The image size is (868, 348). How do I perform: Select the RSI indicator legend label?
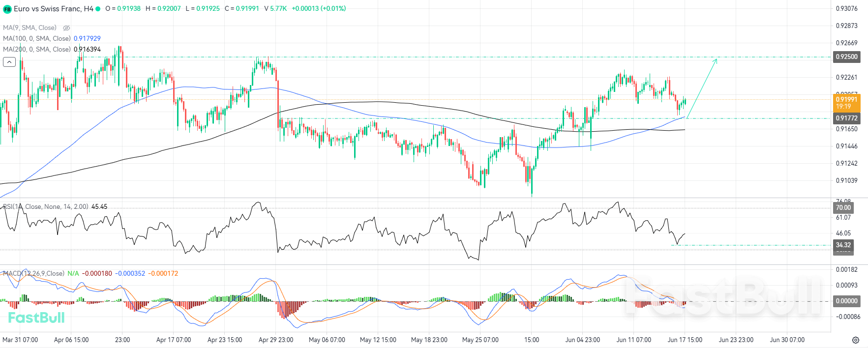[x=46, y=206]
